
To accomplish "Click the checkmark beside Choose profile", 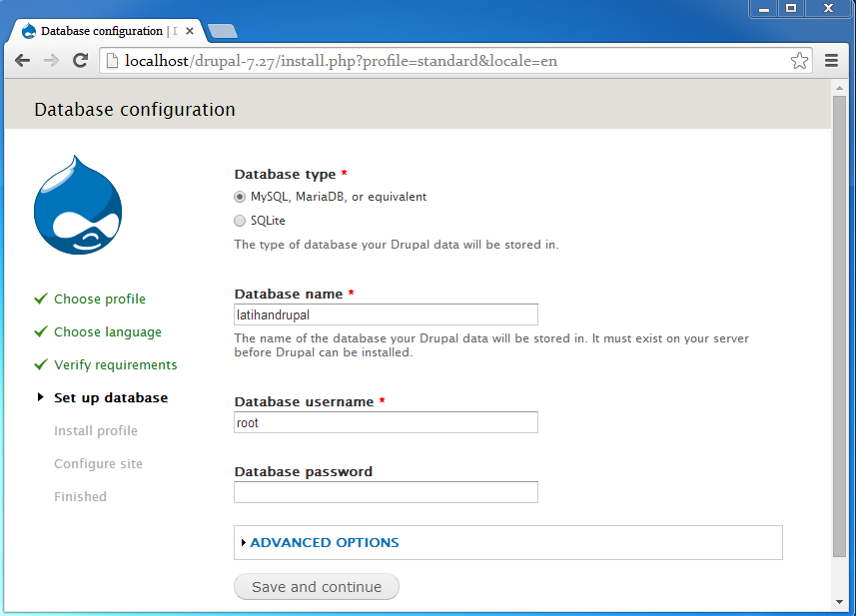I will [x=41, y=299].
